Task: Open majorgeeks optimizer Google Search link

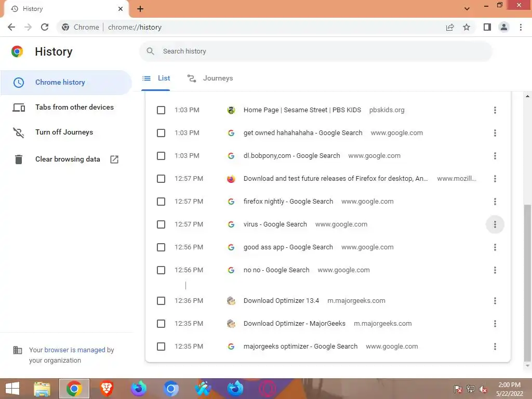Action: (x=301, y=347)
